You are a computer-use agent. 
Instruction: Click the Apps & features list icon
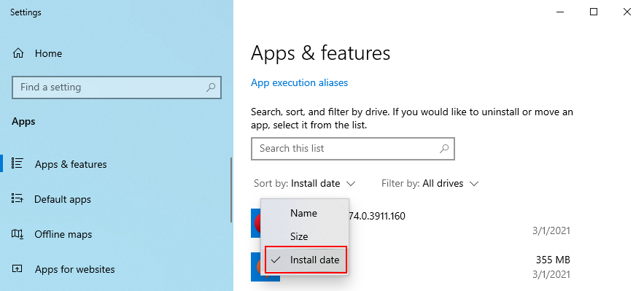tap(17, 163)
